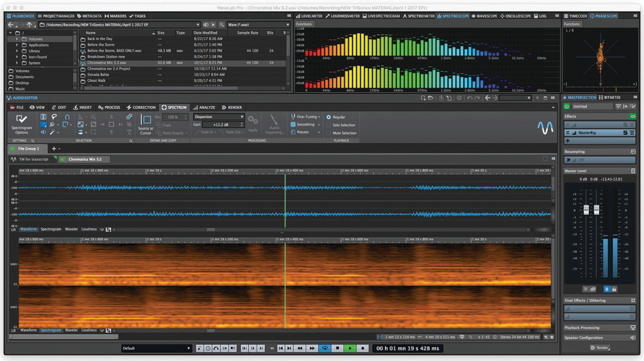The height and width of the screenshot is (361, 644).
Task: Click the left master level fader
Action: click(586, 210)
